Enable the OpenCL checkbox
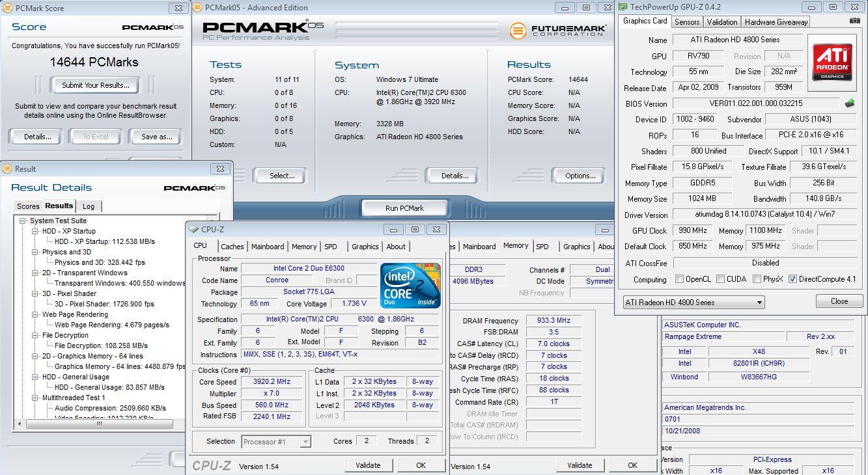Viewport: 868px width, 475px height. pyautogui.click(x=680, y=279)
